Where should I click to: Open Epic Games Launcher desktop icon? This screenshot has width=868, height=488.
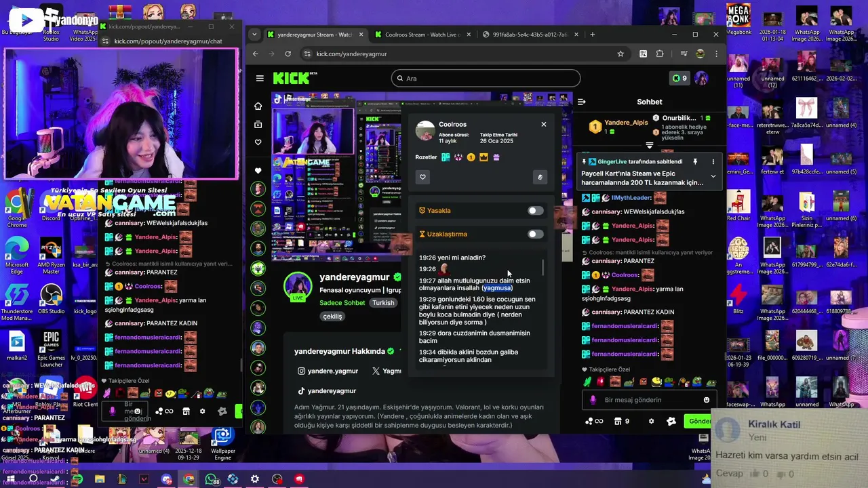pos(52,349)
